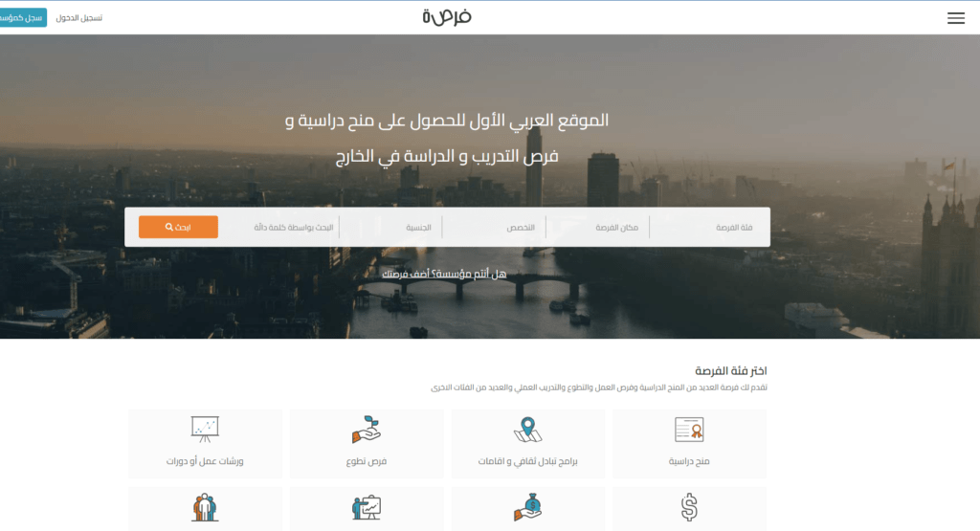The image size is (980, 531).
Task: Open the الجنسية dropdown
Action: [392, 228]
